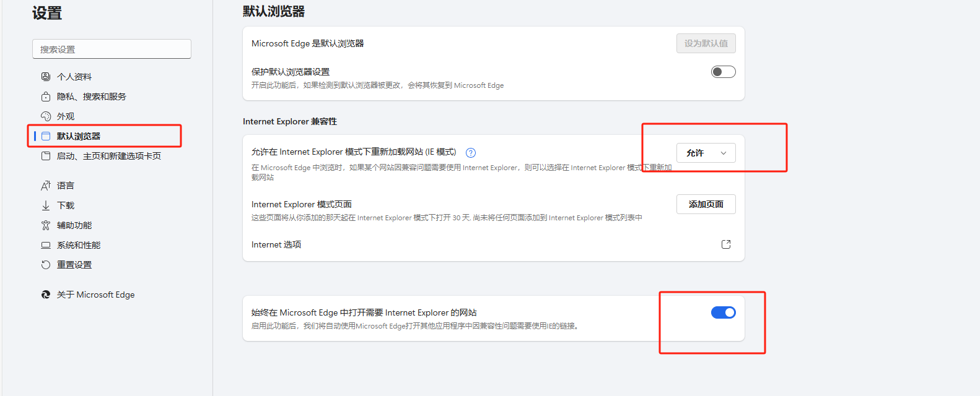Select 默认浏览器 in the settings sidebar
980x396 pixels.
[x=79, y=136]
